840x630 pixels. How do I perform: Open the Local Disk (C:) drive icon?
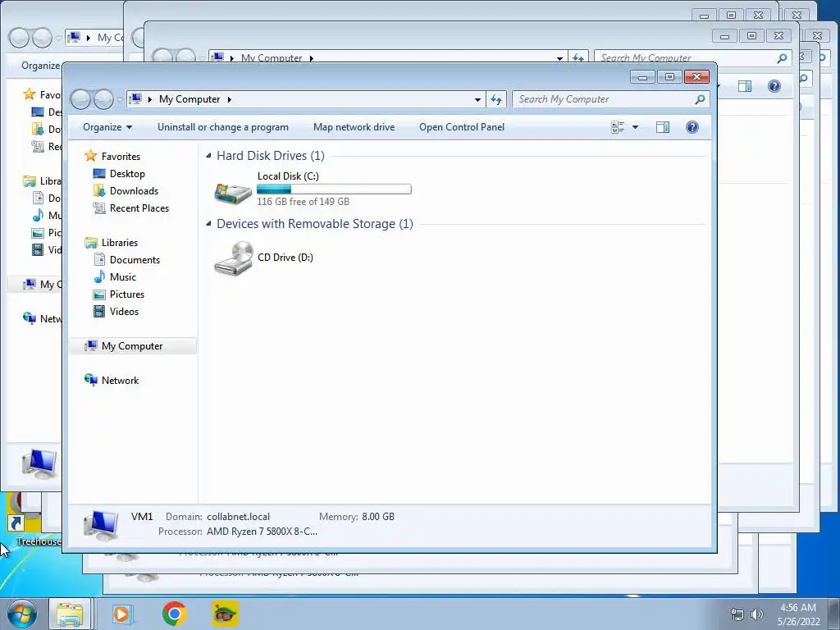pyautogui.click(x=232, y=193)
